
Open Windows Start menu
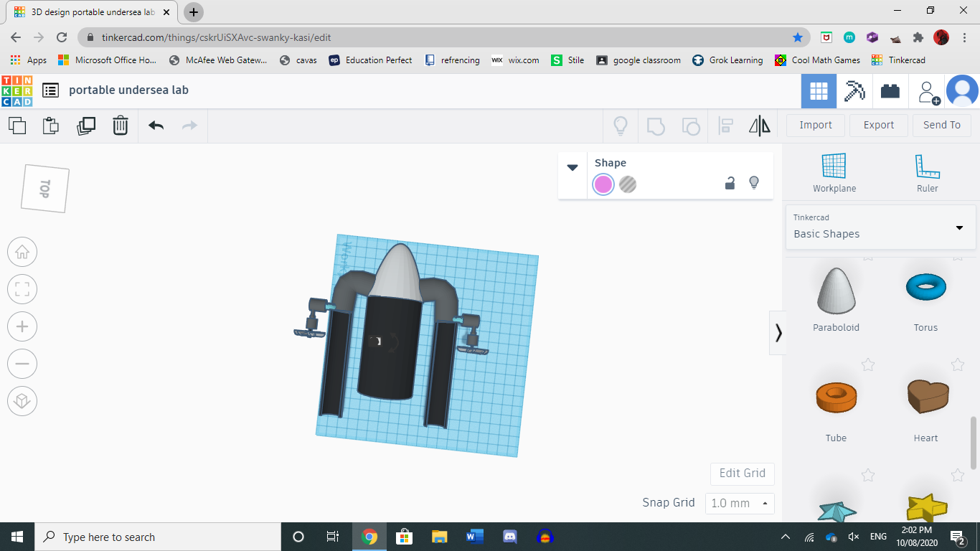tap(17, 537)
